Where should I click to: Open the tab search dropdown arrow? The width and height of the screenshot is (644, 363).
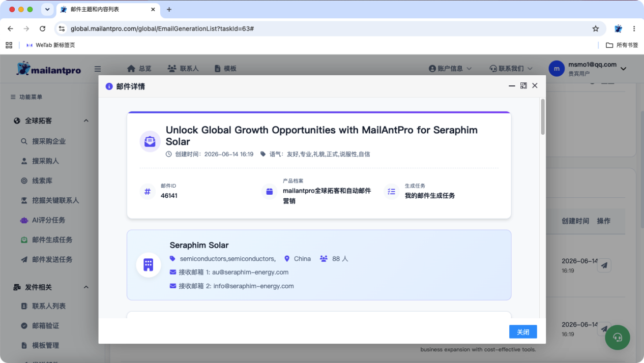click(48, 9)
